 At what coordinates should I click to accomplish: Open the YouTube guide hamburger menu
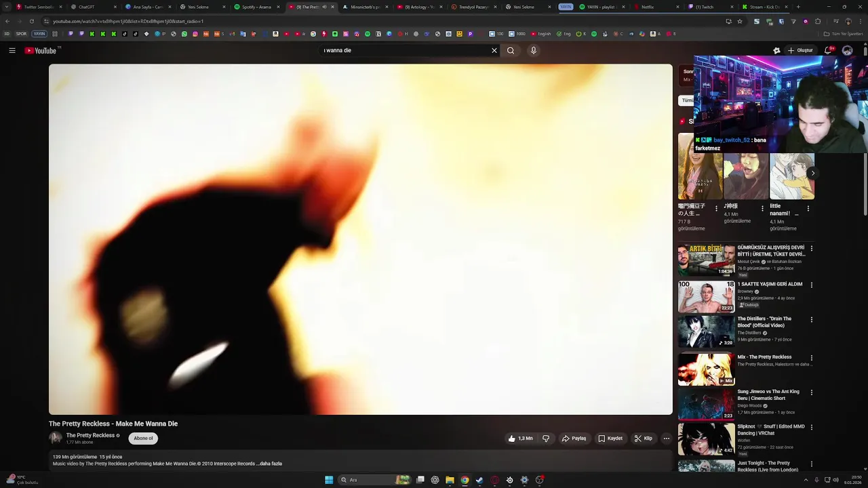click(x=12, y=50)
